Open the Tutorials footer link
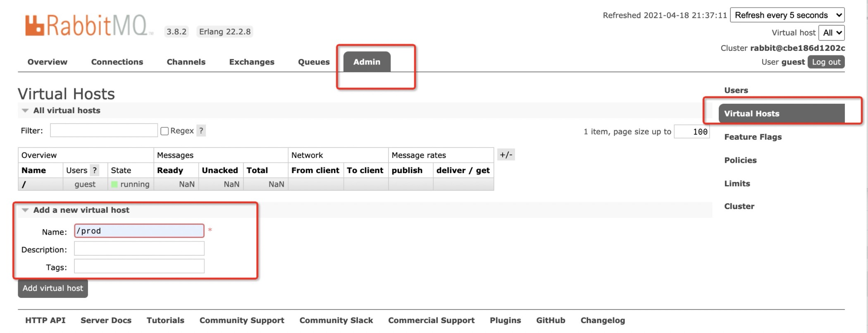Viewport: 868px width, 333px height. point(165,320)
